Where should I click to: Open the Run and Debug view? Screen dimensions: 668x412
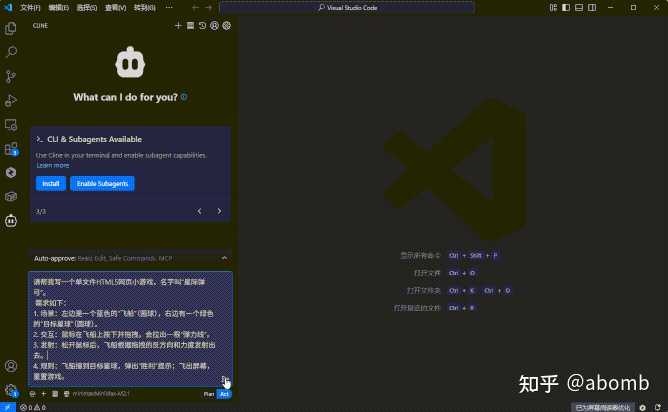tap(11, 100)
